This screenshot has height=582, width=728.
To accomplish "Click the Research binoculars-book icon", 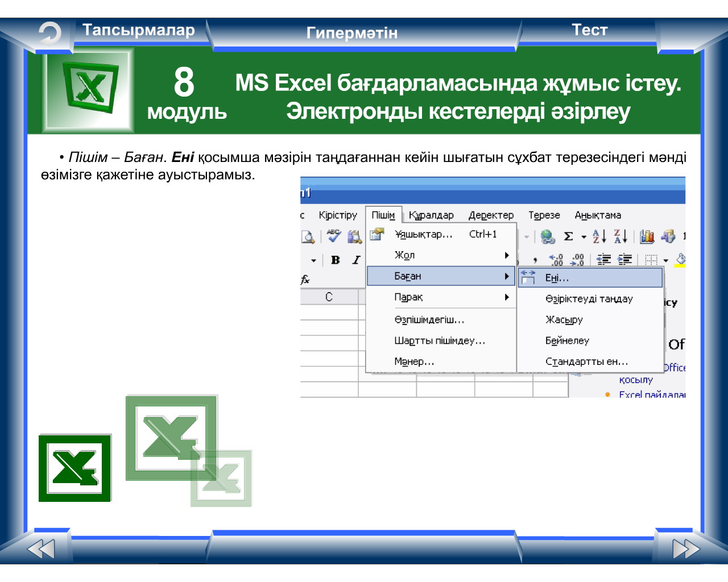I will pos(355,236).
